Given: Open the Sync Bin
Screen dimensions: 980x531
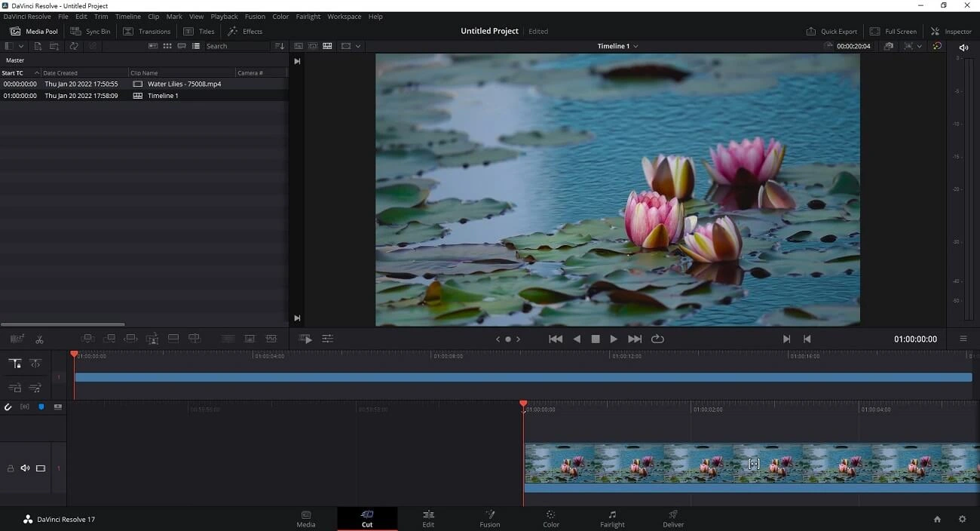Looking at the screenshot, I should pos(90,31).
